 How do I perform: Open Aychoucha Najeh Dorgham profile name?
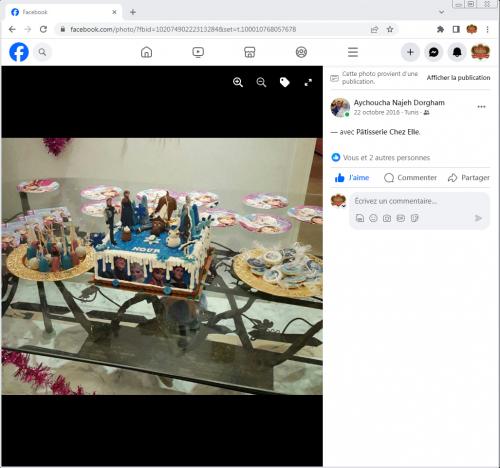pyautogui.click(x=399, y=102)
